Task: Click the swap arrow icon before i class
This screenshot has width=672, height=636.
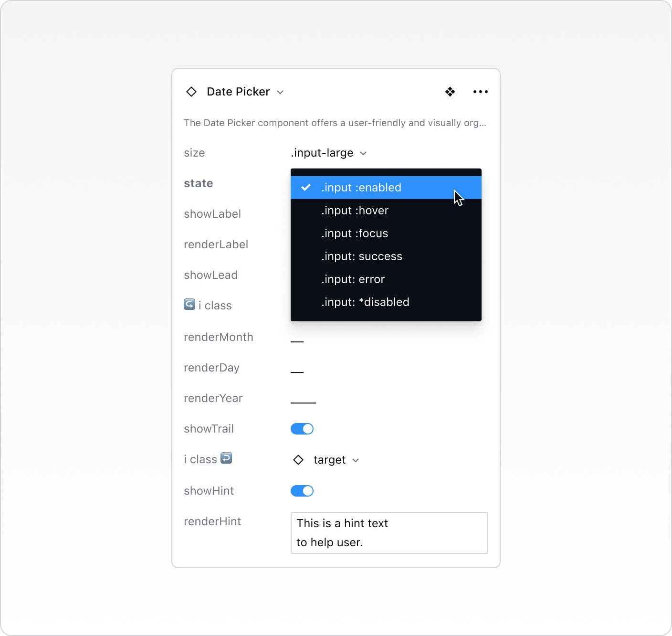Action: pyautogui.click(x=189, y=305)
